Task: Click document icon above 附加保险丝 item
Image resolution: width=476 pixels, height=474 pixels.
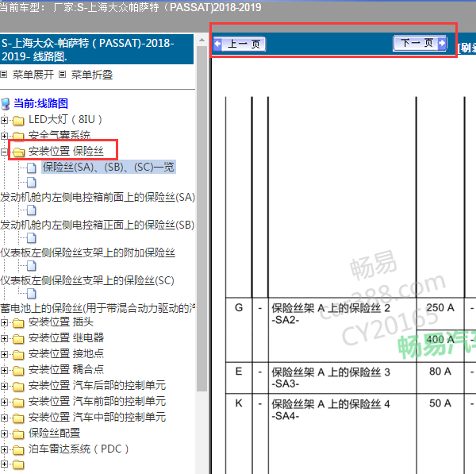Action: pos(32,238)
